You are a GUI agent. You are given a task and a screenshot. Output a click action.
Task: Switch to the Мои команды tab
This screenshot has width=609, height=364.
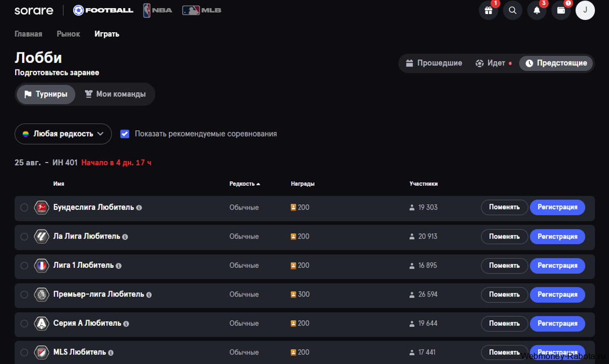115,94
